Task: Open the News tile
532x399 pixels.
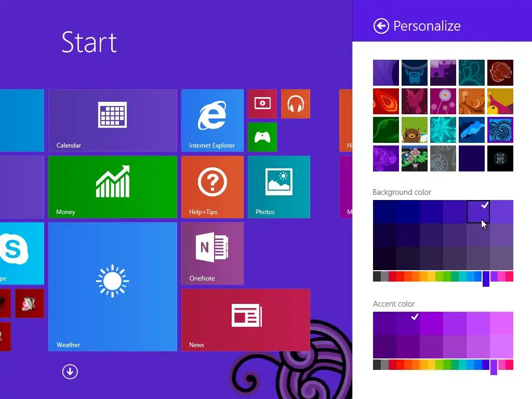Action: tap(246, 320)
